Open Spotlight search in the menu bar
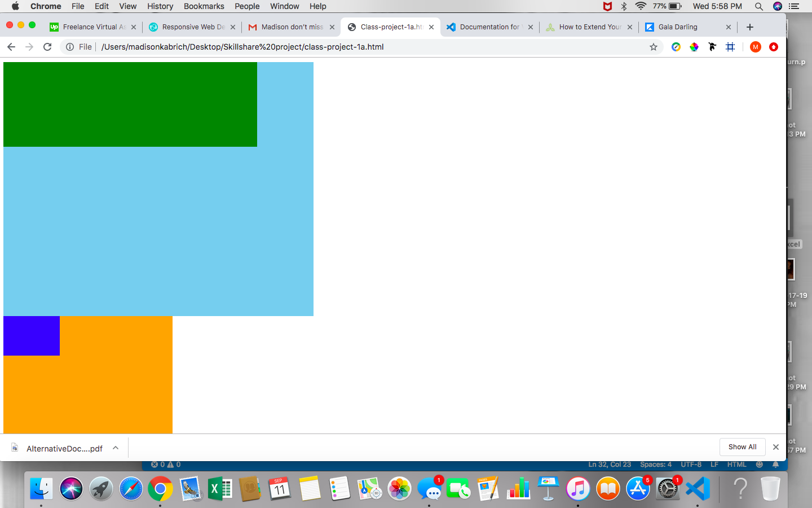 pos(759,6)
